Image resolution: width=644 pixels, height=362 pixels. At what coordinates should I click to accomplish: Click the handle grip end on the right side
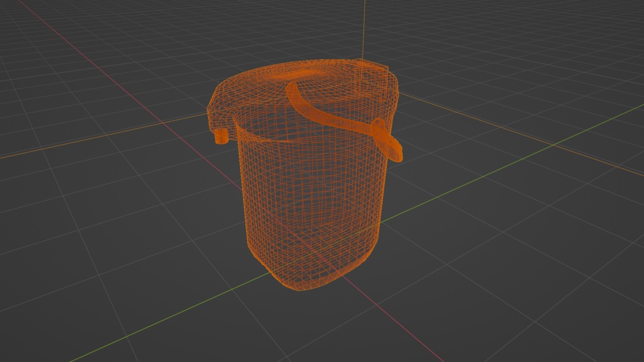point(387,140)
